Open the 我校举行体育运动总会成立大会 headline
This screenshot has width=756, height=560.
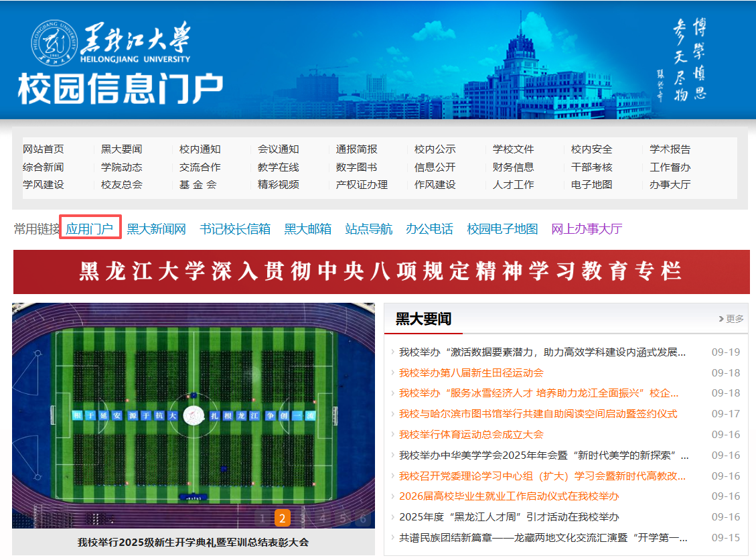tap(471, 434)
